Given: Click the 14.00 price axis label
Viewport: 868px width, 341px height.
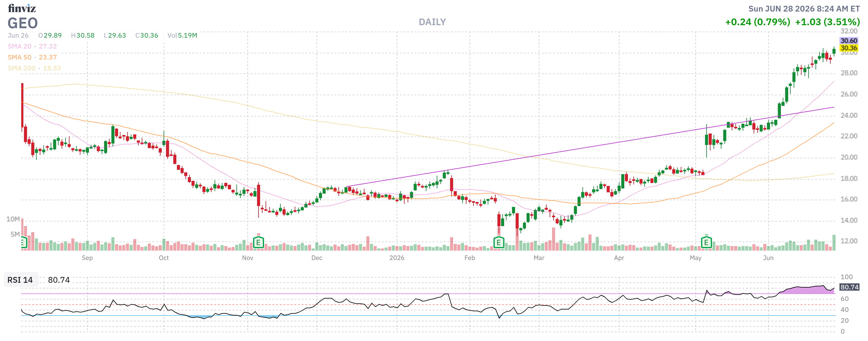Looking at the screenshot, I should [849, 220].
